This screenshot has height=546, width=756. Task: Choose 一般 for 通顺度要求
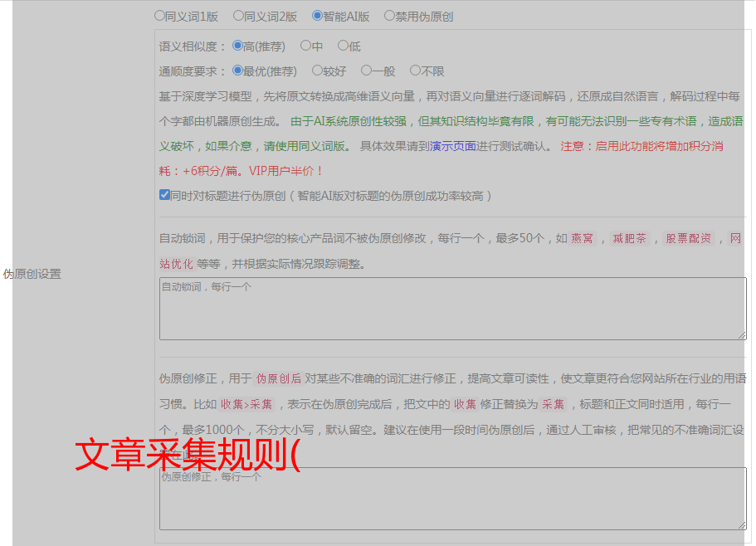366,71
